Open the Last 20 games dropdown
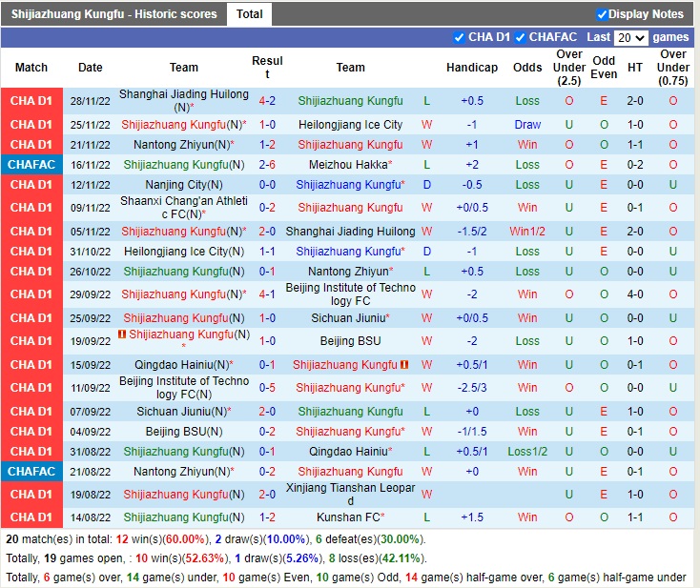The height and width of the screenshot is (588, 700). [631, 37]
